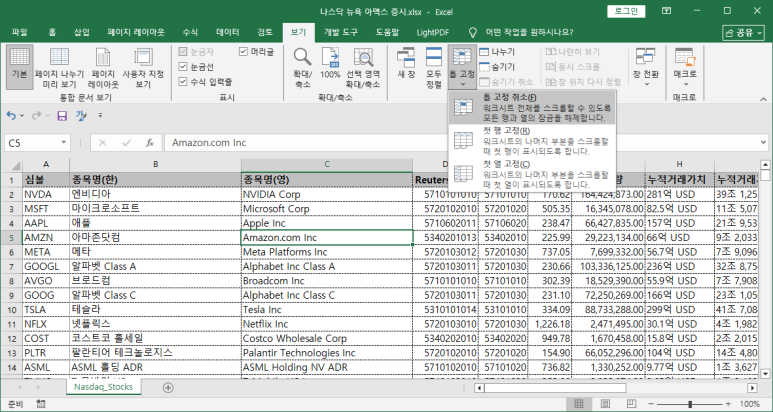Open the Name Box dropdown arrow
Viewport: 773px width, 412px height.
[64, 143]
